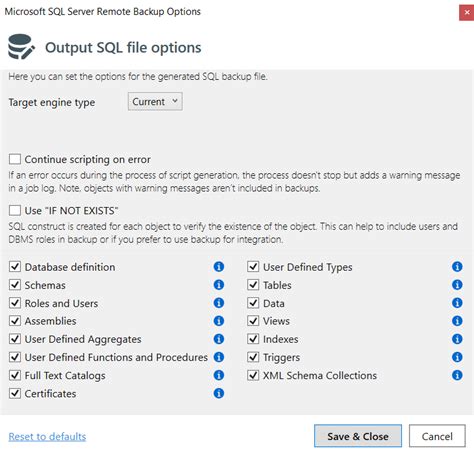Toggle the Tables checkbox
Screen dimensions: 474x455
pos(253,285)
